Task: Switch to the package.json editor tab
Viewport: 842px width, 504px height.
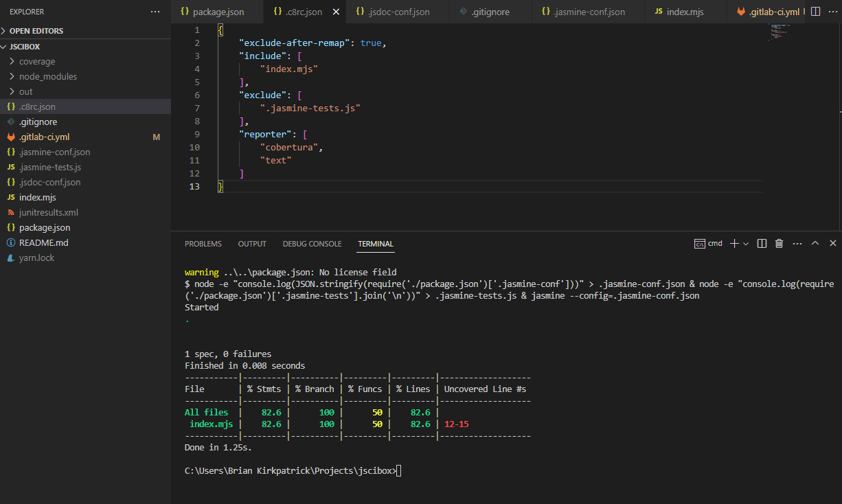Action: pyautogui.click(x=217, y=12)
